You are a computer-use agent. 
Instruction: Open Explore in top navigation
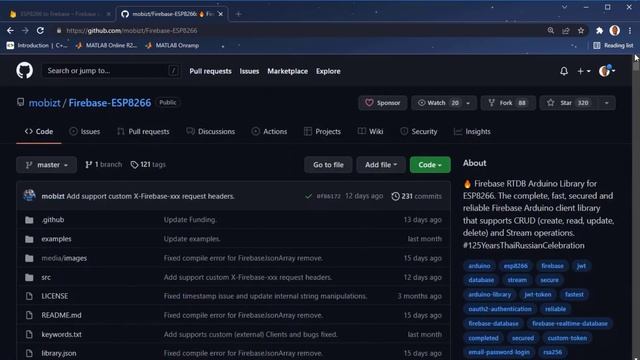328,71
